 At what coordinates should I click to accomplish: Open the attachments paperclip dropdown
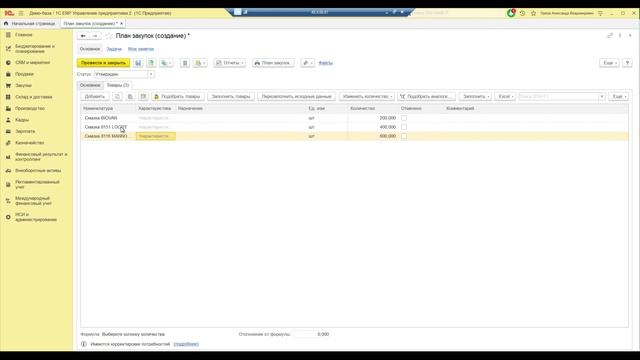pyautogui.click(x=308, y=63)
